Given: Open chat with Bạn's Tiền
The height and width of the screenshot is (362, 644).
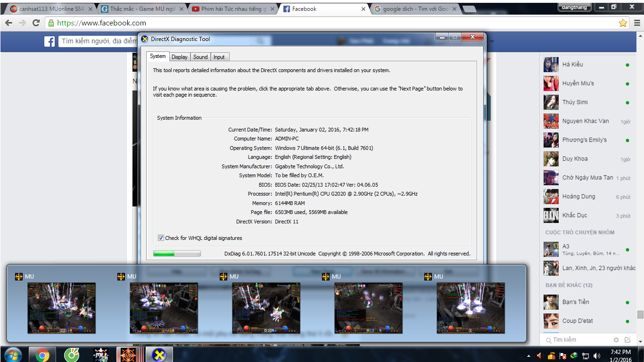Looking at the screenshot, I should (x=587, y=302).
